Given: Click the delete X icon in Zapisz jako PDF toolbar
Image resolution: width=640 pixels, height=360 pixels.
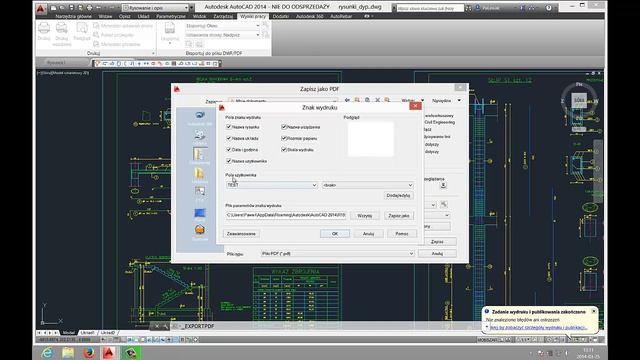Looking at the screenshot, I should 378,100.
